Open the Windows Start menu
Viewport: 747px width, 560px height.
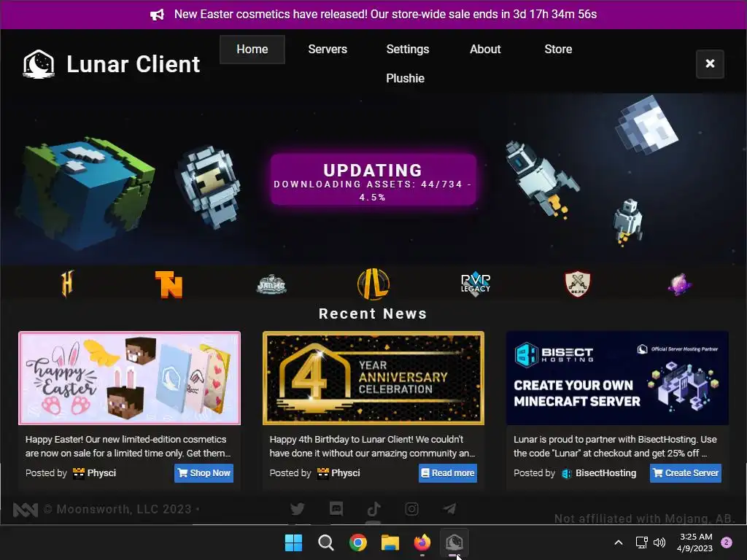pyautogui.click(x=293, y=542)
